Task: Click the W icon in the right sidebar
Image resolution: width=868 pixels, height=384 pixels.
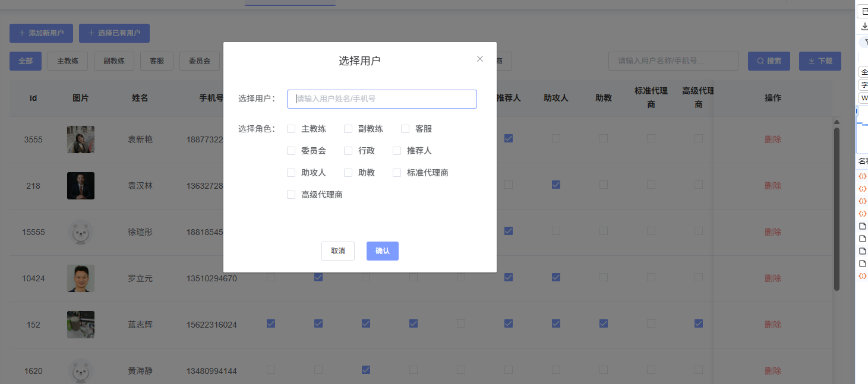Action: click(x=863, y=97)
